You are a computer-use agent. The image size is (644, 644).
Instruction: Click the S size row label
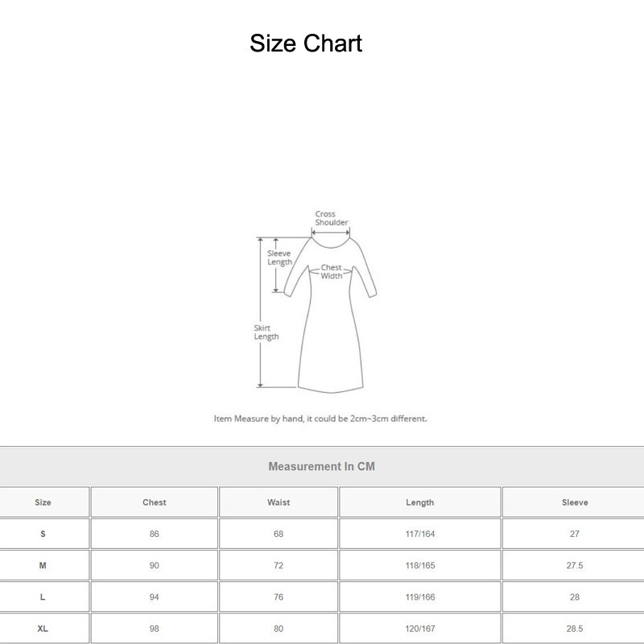click(43, 533)
